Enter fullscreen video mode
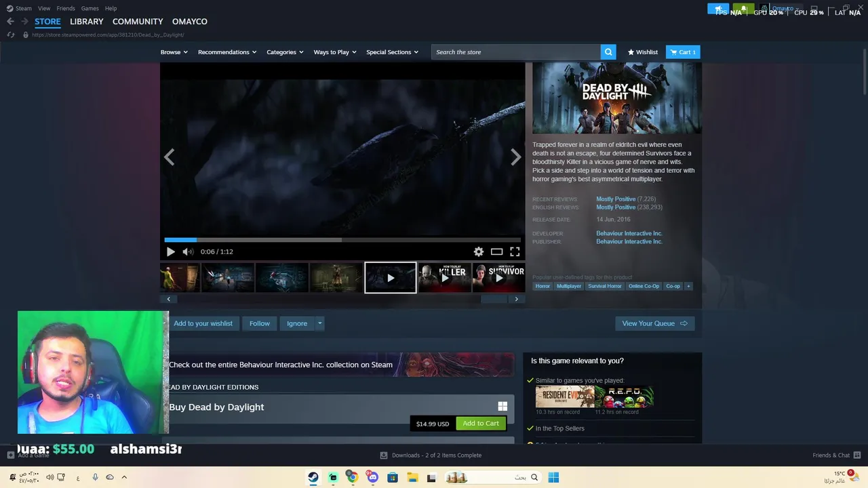The image size is (868, 488). [x=515, y=251]
